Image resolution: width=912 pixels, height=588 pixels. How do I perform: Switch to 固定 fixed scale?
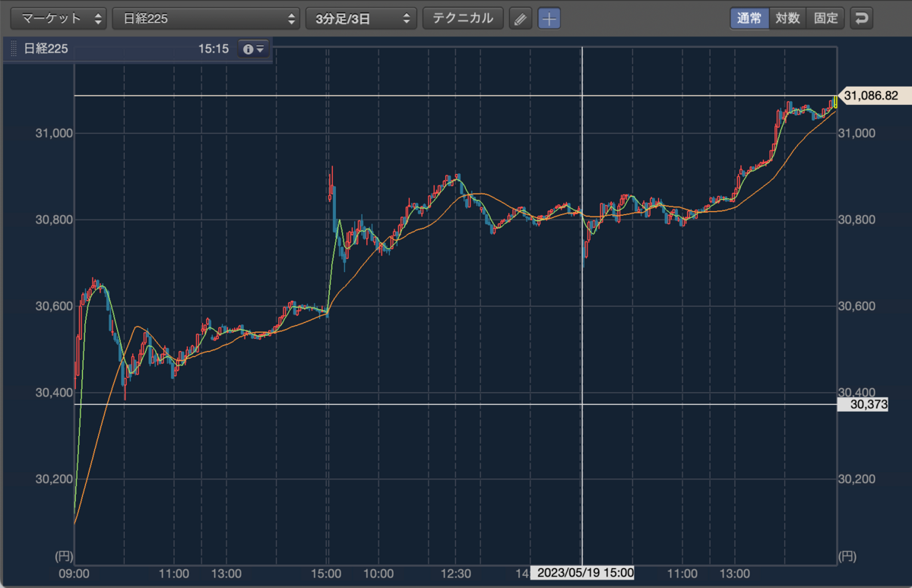pos(825,18)
